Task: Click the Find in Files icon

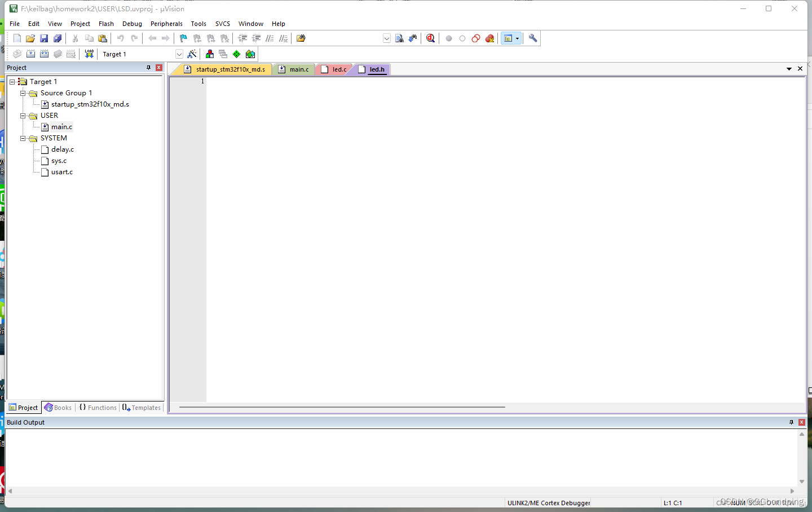Action: [x=301, y=38]
